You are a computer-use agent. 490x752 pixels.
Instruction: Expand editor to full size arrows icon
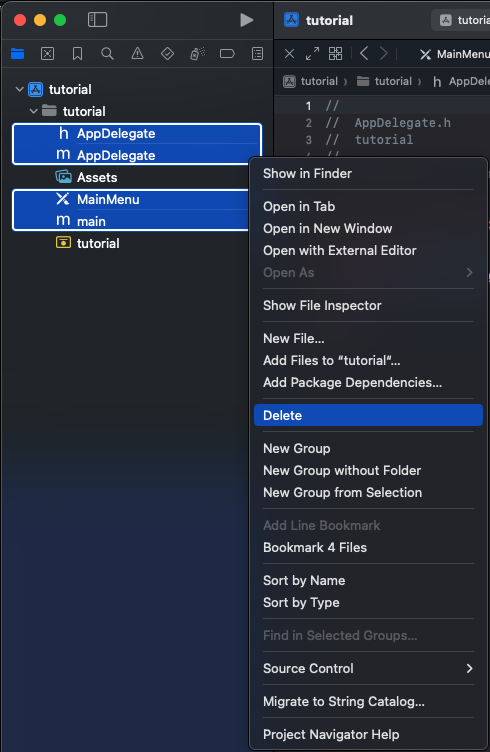click(312, 54)
